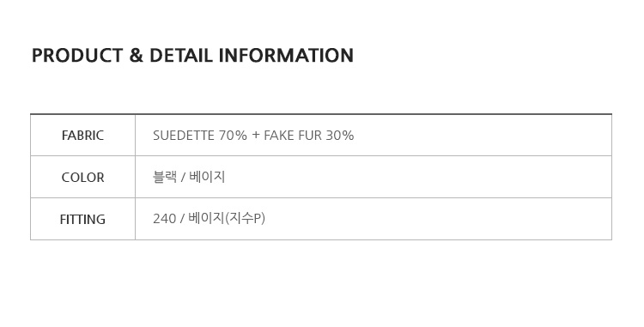
Task: Click the word INFORMATION in the heading
Action: coord(286,56)
